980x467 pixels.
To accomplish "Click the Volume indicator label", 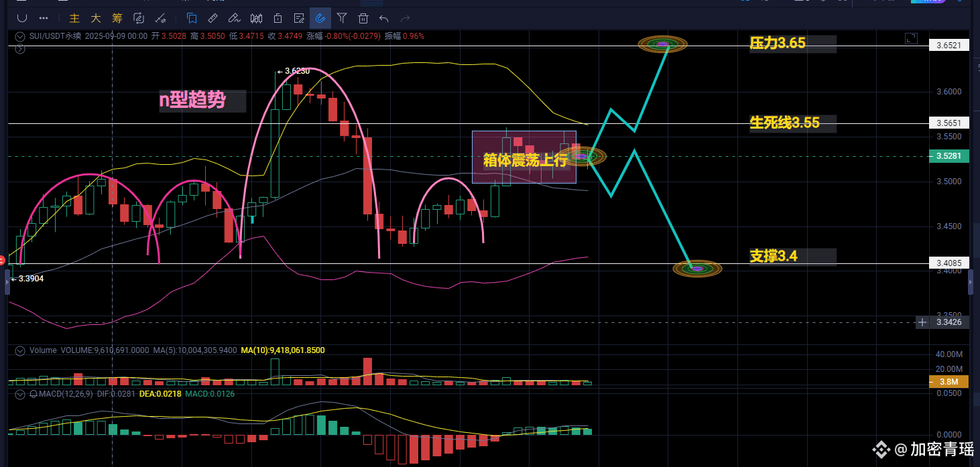I will 44,350.
